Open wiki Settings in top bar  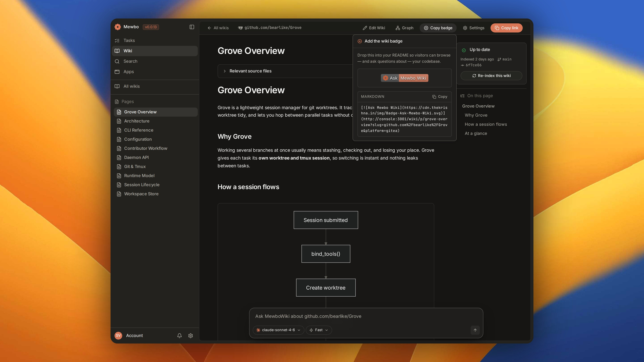474,28
